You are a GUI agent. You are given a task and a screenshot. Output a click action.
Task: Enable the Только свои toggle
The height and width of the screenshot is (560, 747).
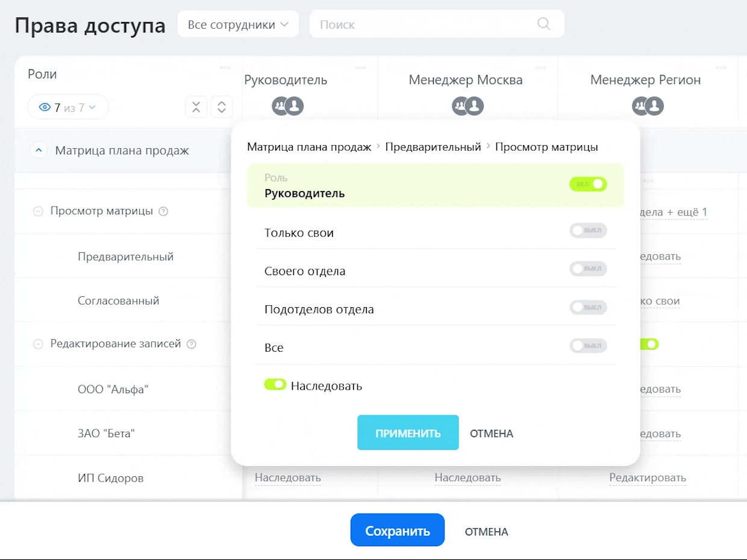pyautogui.click(x=588, y=231)
